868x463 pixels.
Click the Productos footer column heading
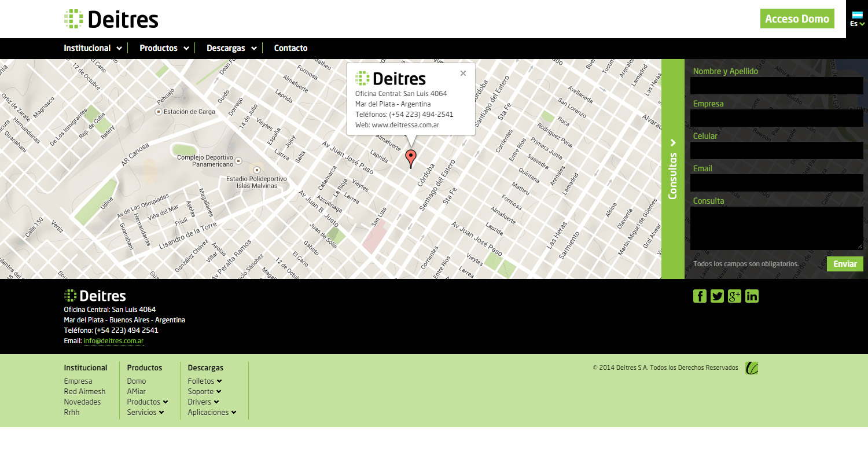tap(145, 368)
